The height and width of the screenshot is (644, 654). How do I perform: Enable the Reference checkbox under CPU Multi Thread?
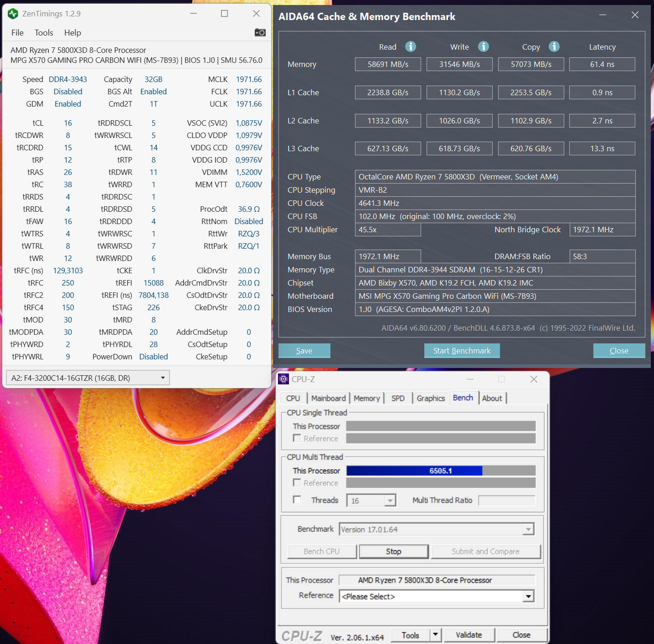click(297, 483)
